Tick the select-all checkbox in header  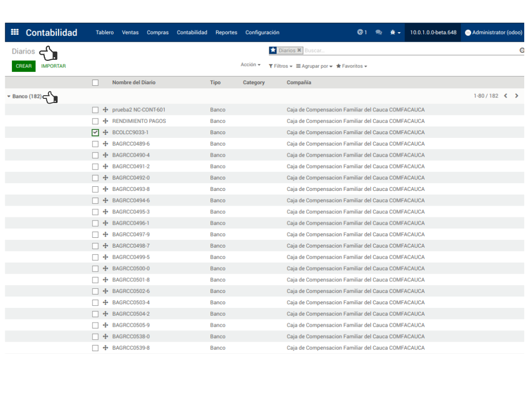(x=95, y=83)
